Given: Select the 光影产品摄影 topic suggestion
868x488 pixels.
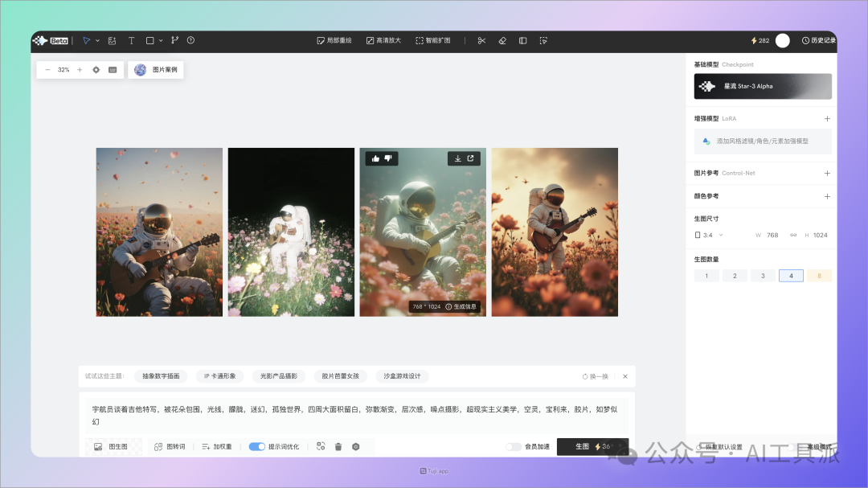Looking at the screenshot, I should point(277,375).
